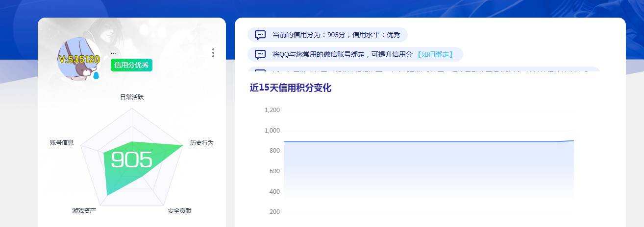Click the profile avatar picture
The height and width of the screenshot is (227, 644).
[79, 59]
